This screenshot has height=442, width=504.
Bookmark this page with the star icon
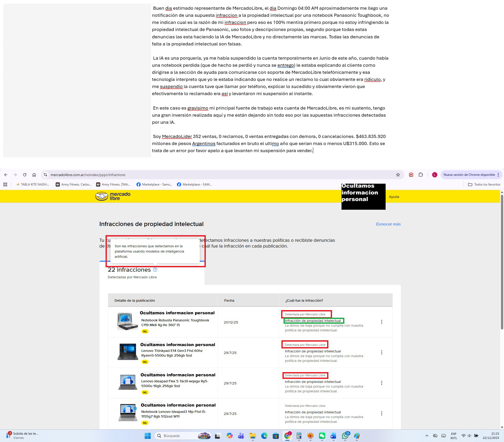coord(398,175)
